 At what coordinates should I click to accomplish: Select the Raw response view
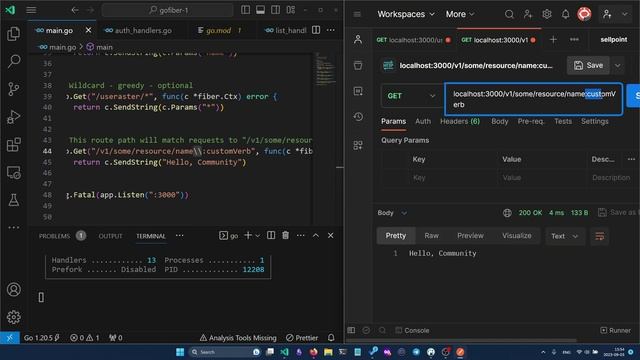pos(431,236)
